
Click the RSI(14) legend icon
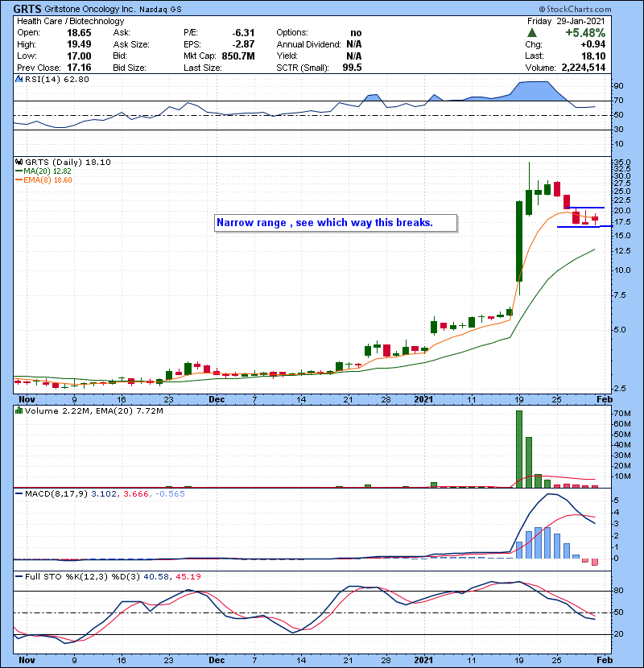[x=19, y=79]
